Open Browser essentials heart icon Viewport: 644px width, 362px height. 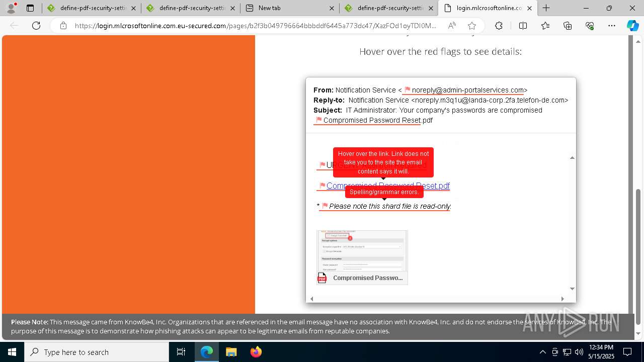(590, 26)
